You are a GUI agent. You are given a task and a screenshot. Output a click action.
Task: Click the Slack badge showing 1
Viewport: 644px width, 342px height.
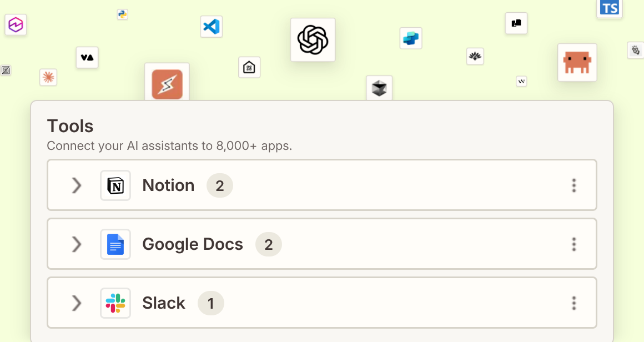pos(211,303)
